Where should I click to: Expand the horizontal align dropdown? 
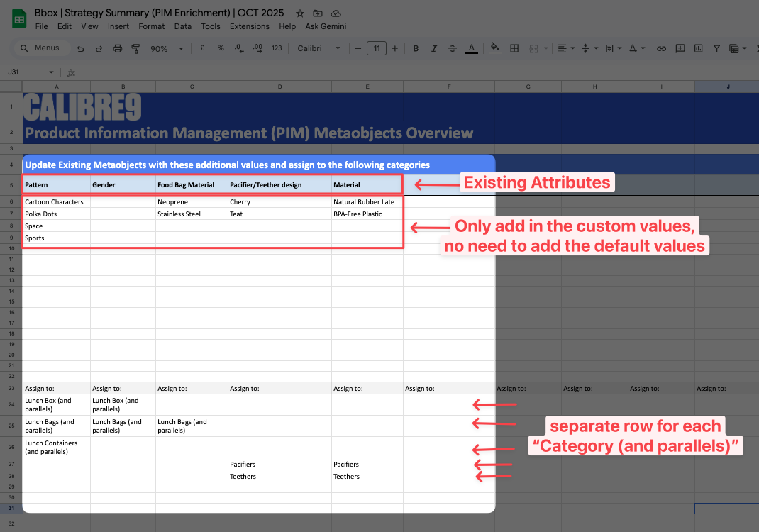pos(565,48)
